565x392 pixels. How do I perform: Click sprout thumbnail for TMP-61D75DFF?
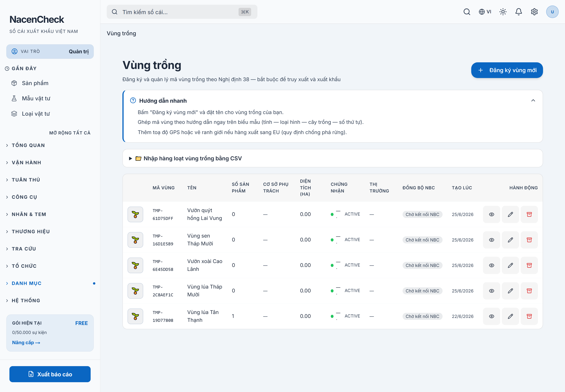tap(135, 214)
